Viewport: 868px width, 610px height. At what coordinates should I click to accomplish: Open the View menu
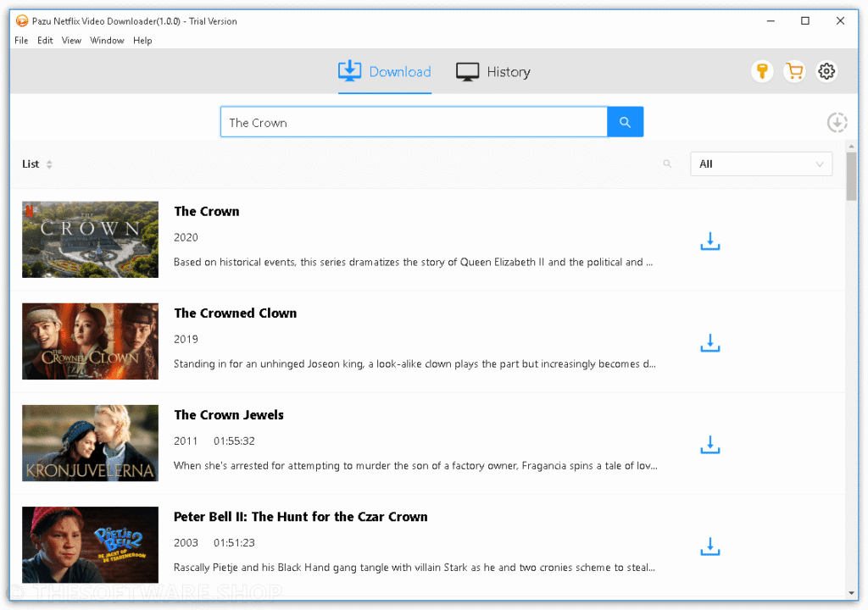pos(71,40)
